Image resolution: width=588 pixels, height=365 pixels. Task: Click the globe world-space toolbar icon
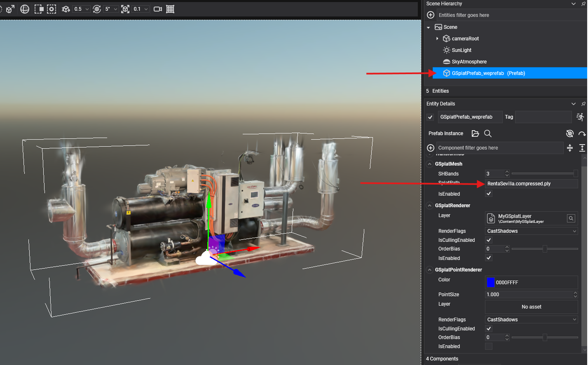click(x=25, y=9)
